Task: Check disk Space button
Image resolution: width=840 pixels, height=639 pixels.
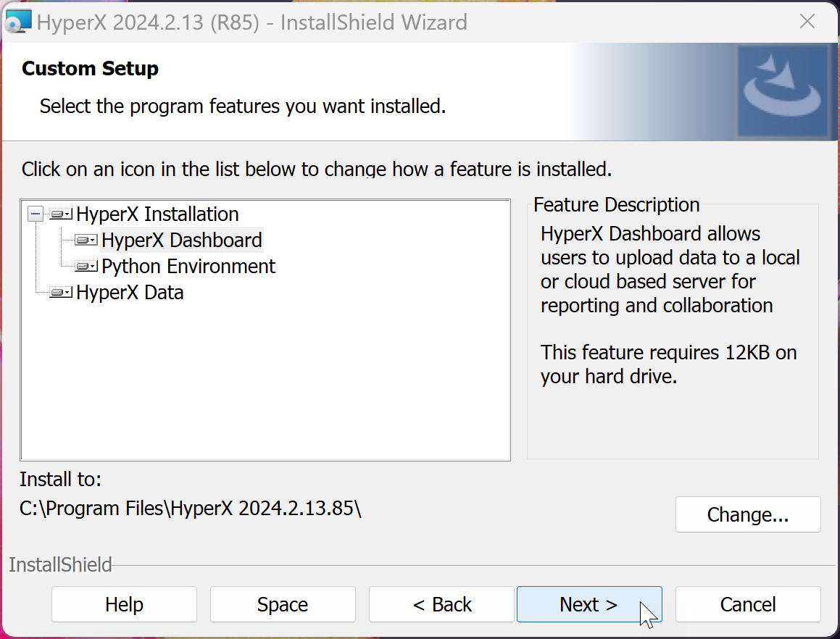Action: click(283, 604)
